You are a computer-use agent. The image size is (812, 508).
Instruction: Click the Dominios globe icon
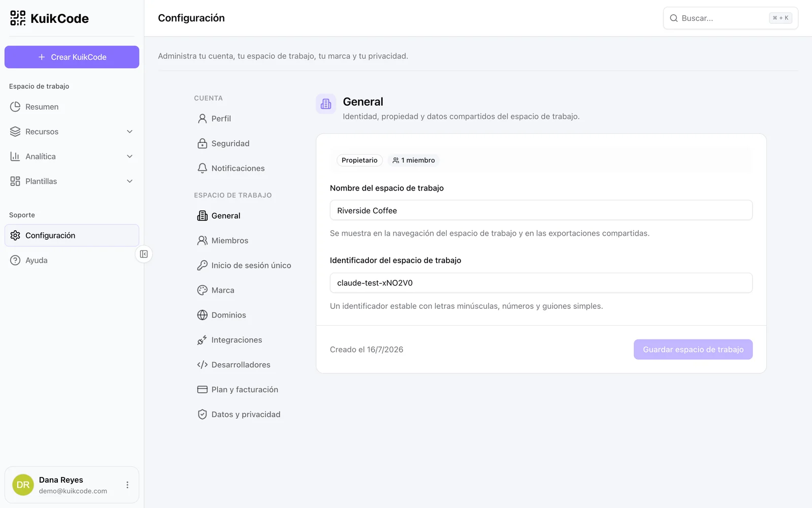[202, 315]
